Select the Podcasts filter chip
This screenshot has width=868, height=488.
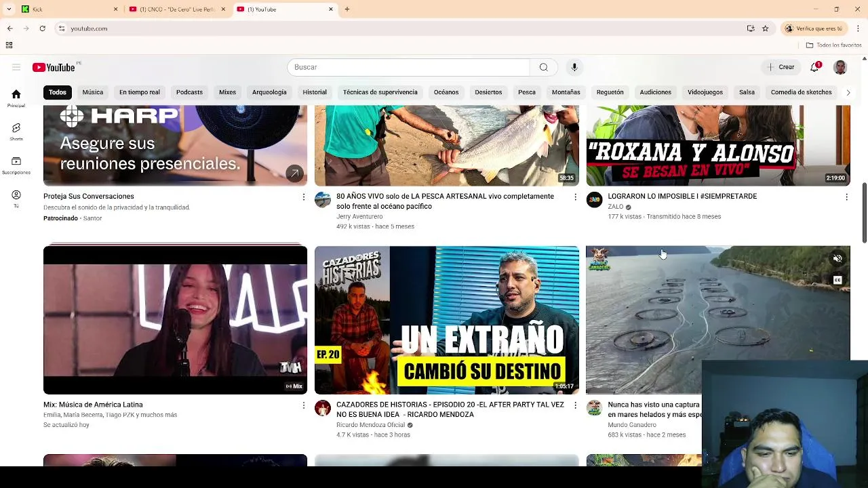189,92
